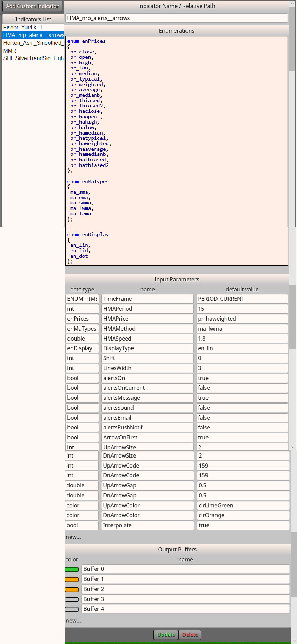297x644 pixels.
Task: Edit the en_lin default value
Action: [x=242, y=348]
